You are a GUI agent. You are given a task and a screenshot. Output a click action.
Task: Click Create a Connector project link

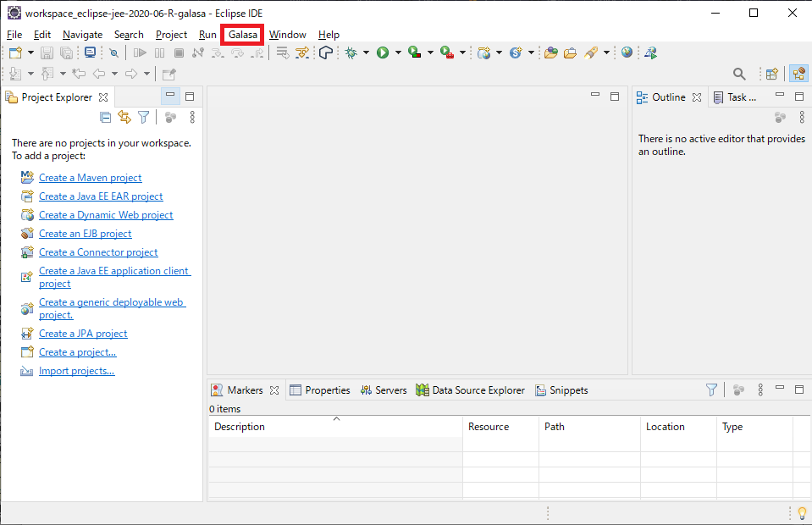98,252
